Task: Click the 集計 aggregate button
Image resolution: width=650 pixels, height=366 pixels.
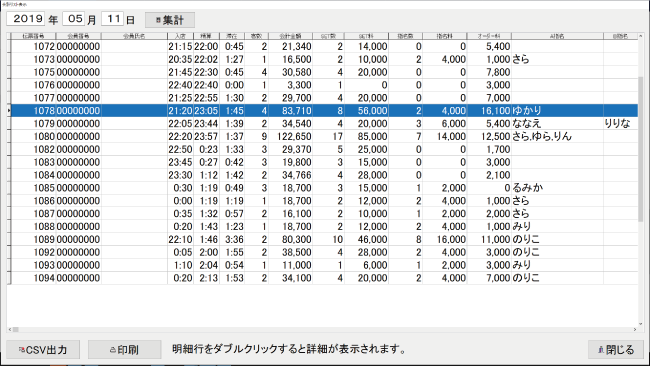Action: coord(170,19)
